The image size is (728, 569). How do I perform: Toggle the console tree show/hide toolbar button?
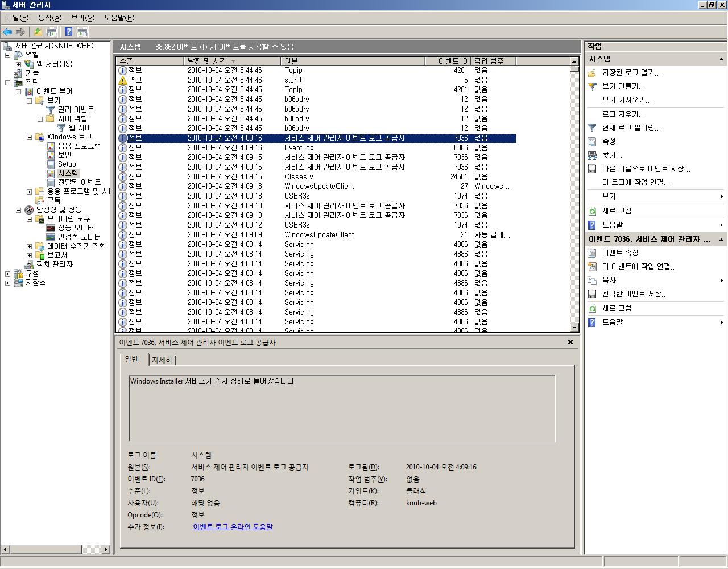51,32
